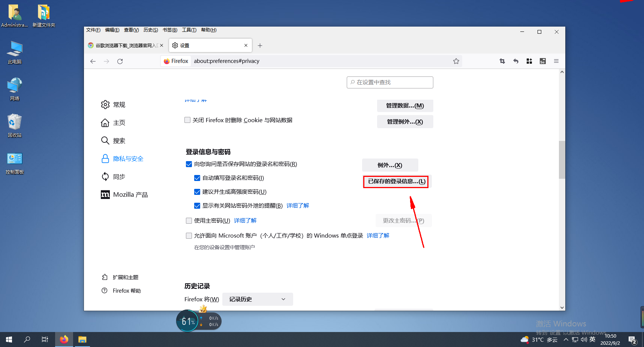The image size is (644, 347).
Task: Click the Se toolbar extension icon
Action: point(542,61)
